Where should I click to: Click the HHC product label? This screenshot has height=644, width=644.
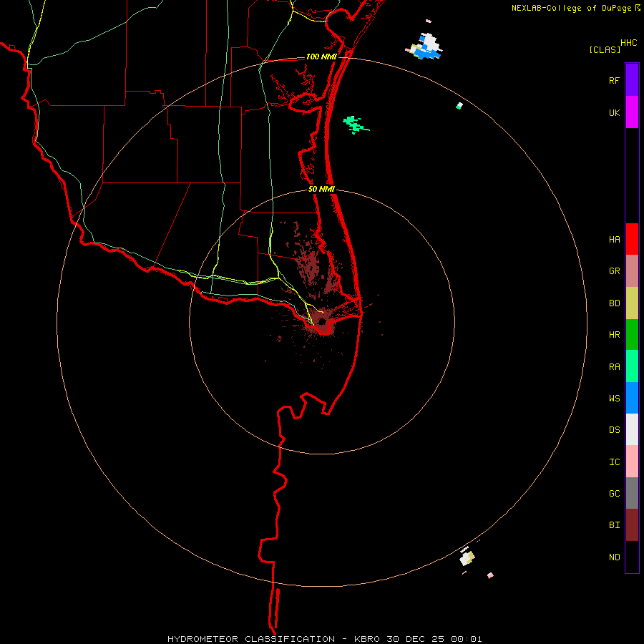point(629,42)
